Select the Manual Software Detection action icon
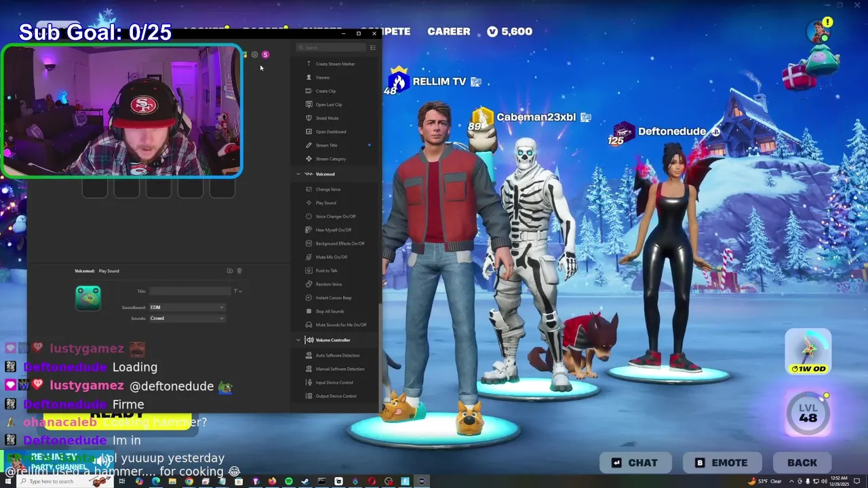 coord(309,369)
